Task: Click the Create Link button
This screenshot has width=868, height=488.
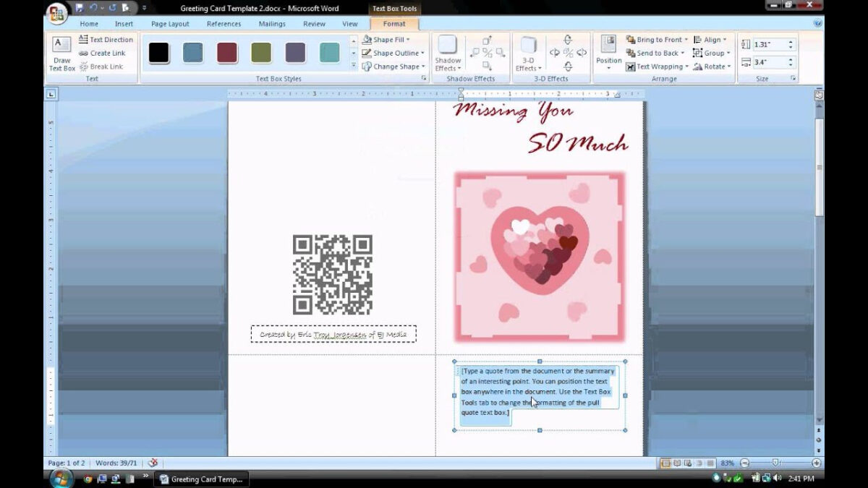Action: coord(102,53)
